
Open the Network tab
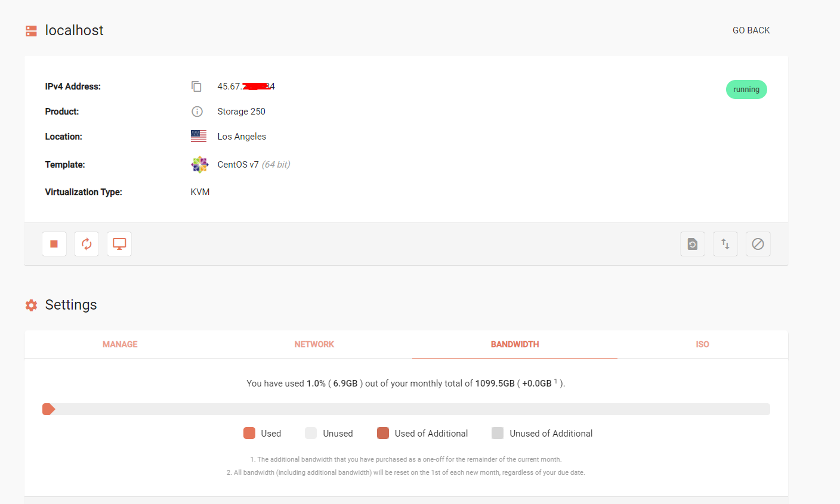(314, 344)
